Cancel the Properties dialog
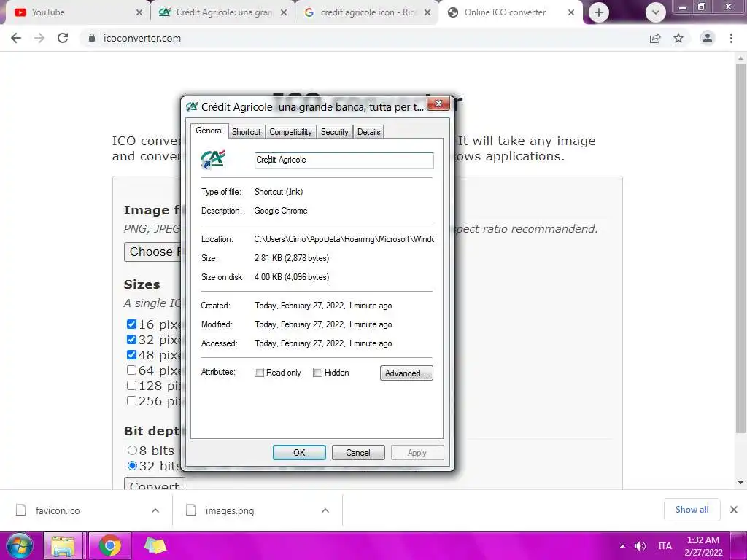This screenshot has width=747, height=560. [358, 452]
